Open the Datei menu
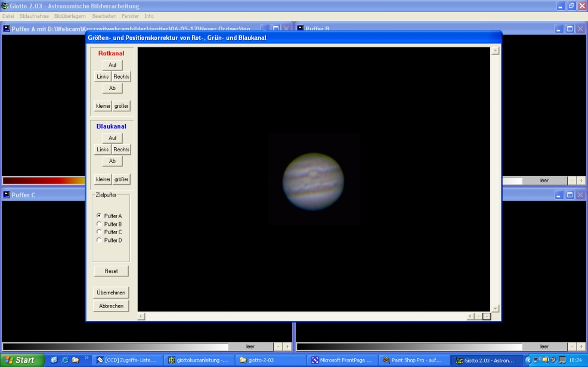Image resolution: width=588 pixels, height=367 pixels. (8, 16)
